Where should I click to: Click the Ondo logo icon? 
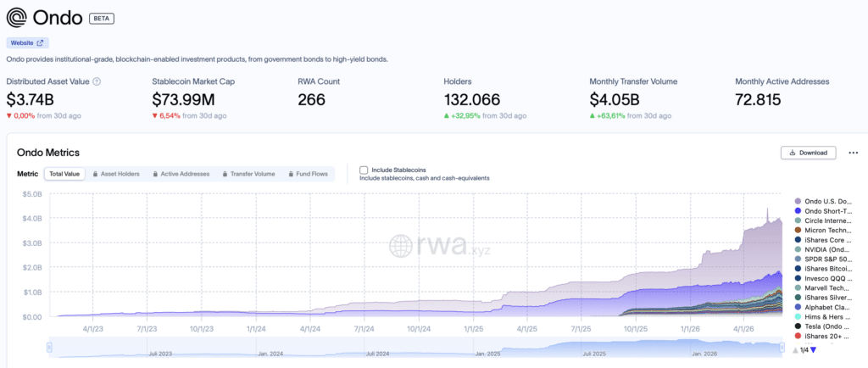[x=17, y=18]
